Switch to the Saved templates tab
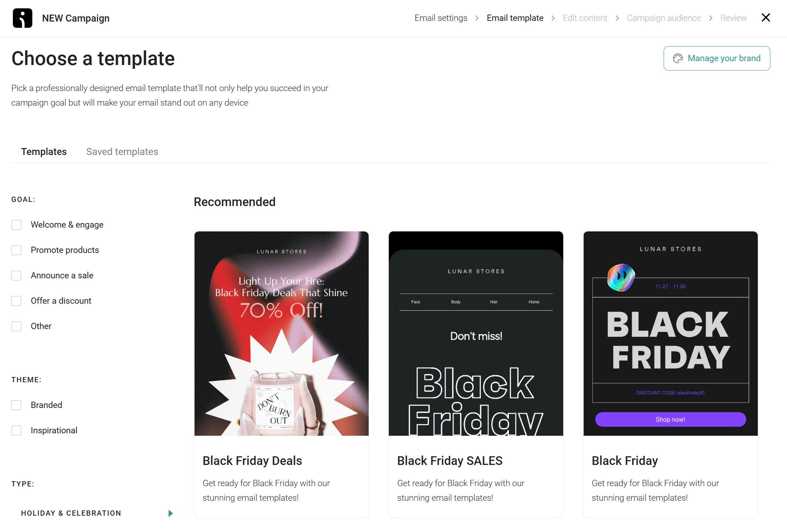This screenshot has width=787, height=532. (x=122, y=152)
